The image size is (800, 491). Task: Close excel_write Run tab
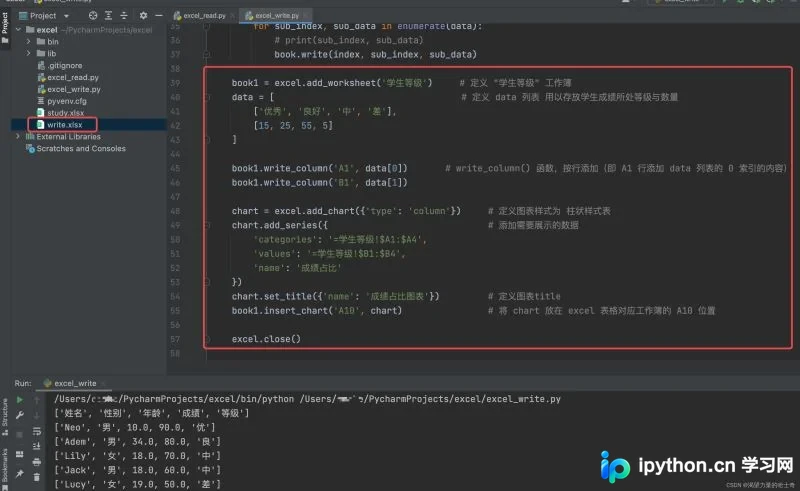[103, 383]
